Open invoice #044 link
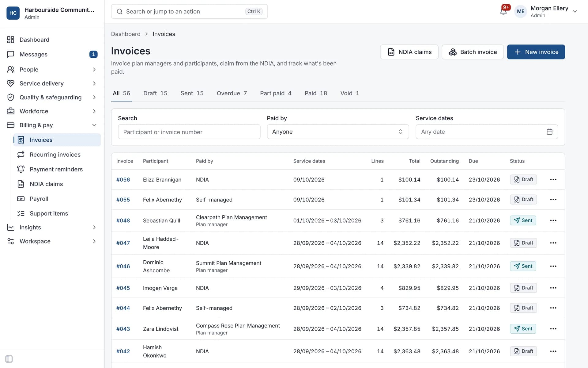588x368 pixels. pos(123,308)
